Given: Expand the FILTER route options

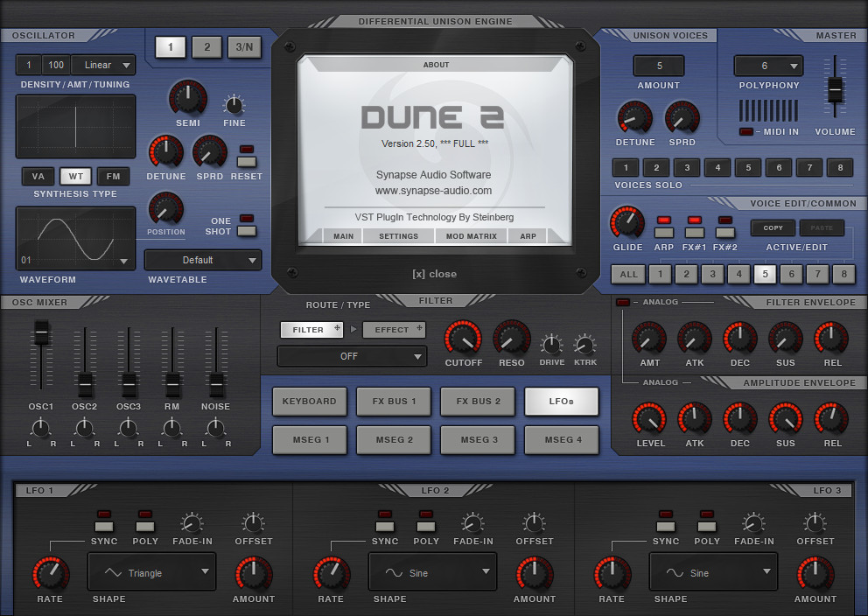Looking at the screenshot, I should click(x=337, y=328).
